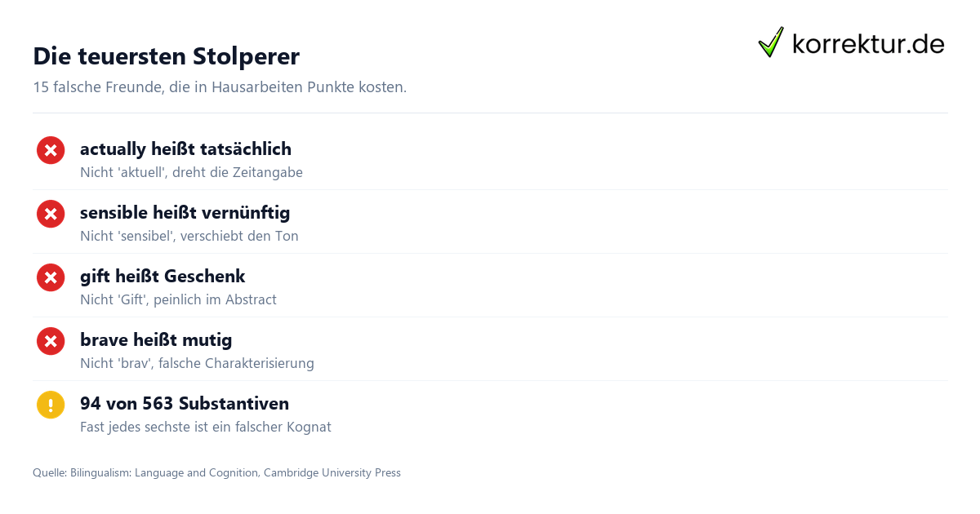This screenshot has height=514, width=980.
Task: Click 'Fast jedes sechste ist ein falscher Kognat'
Action: click(206, 428)
